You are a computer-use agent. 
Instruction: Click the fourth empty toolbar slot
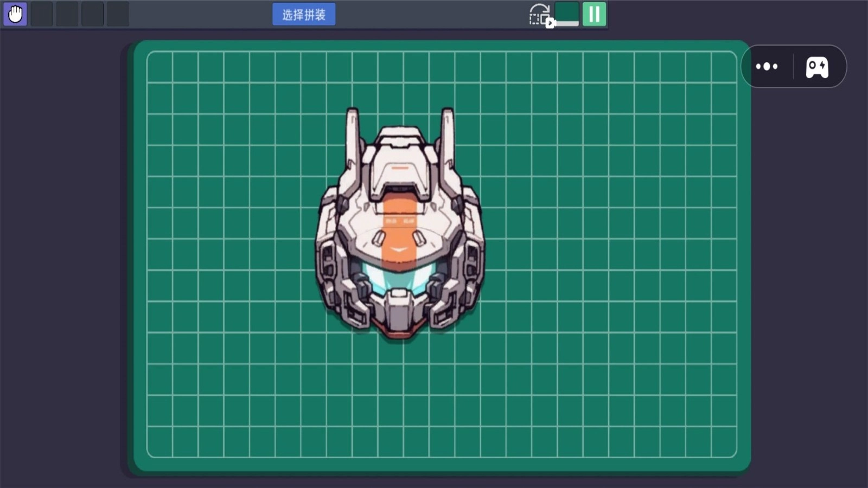[x=118, y=14]
